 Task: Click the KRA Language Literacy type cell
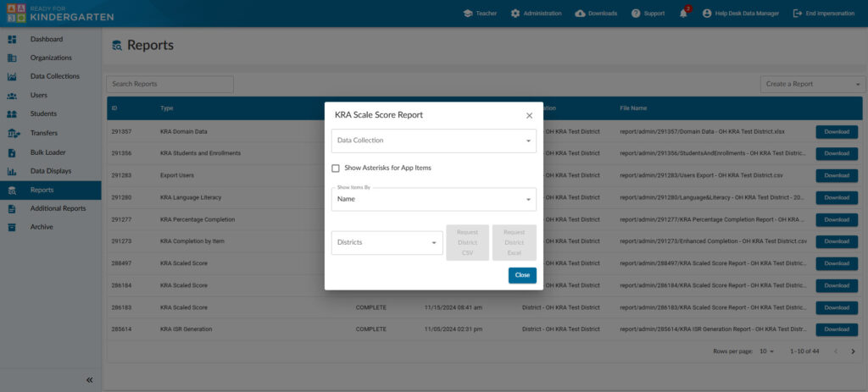pos(191,197)
